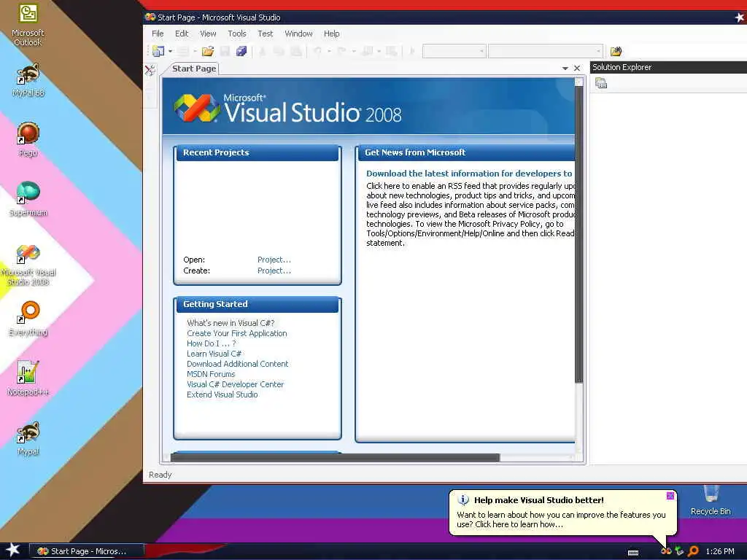Viewport: 747px width, 560px height.
Task: Click the Get News from Microsoft header
Action: [466, 153]
